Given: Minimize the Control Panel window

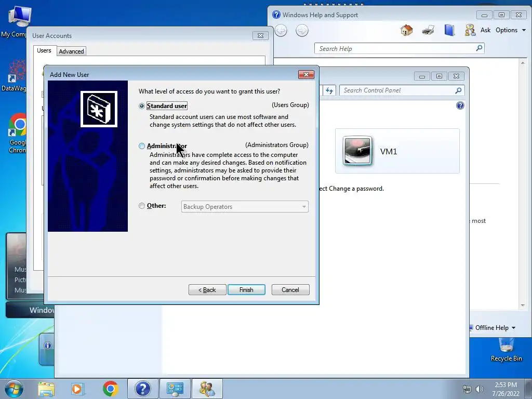Looking at the screenshot, I should pos(422,76).
